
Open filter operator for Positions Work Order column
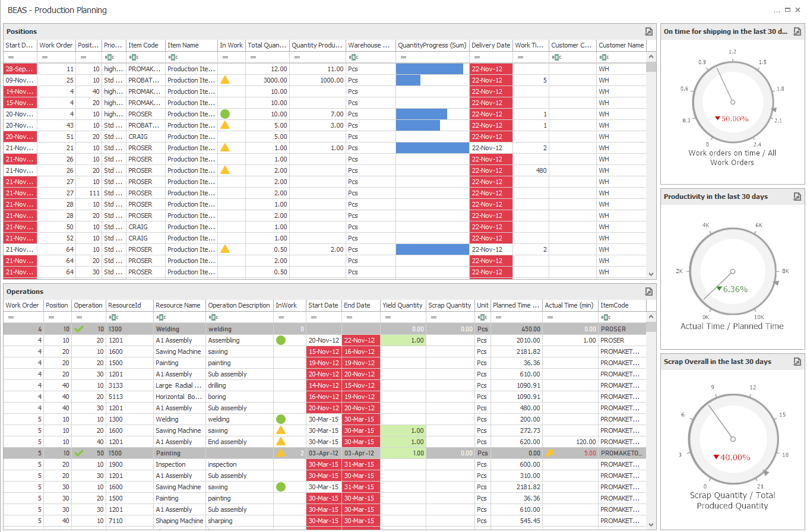44,58
